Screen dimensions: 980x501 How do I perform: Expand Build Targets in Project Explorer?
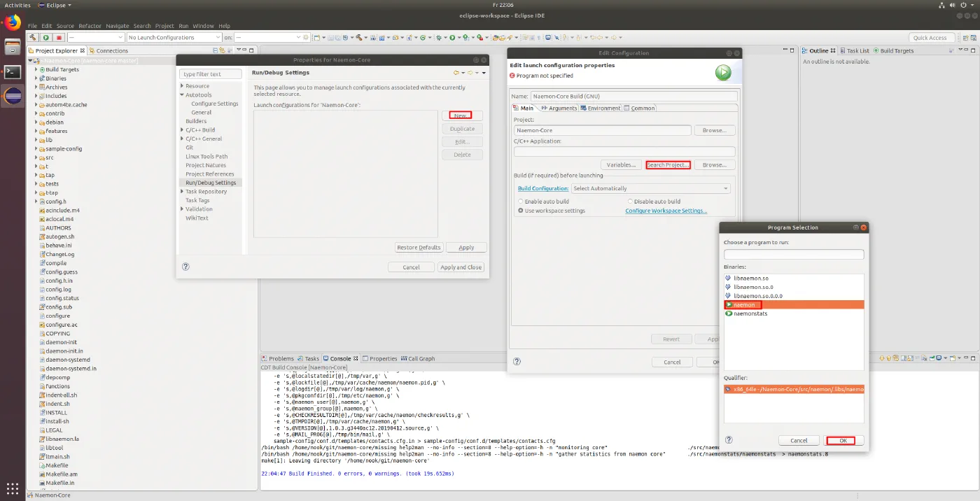[x=36, y=69]
